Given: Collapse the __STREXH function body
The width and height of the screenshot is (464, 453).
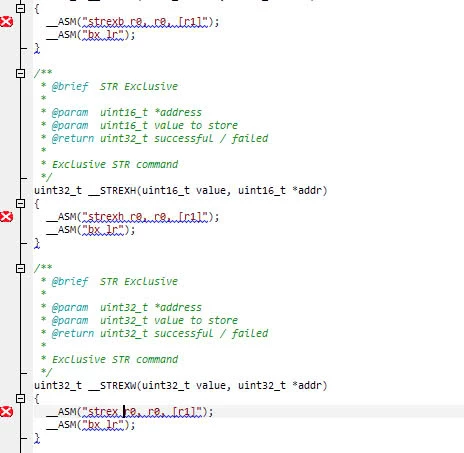Looking at the screenshot, I should click(x=21, y=203).
